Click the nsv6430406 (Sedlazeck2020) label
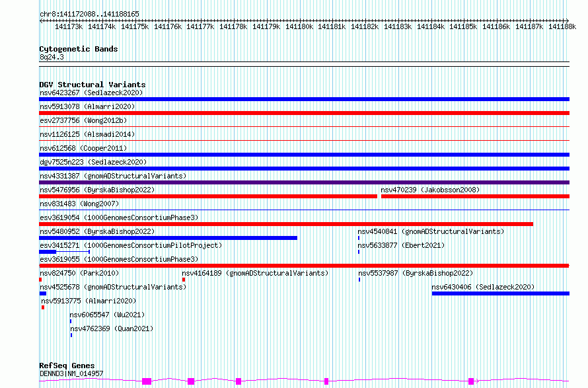The width and height of the screenshot is (588, 388). pos(483,287)
